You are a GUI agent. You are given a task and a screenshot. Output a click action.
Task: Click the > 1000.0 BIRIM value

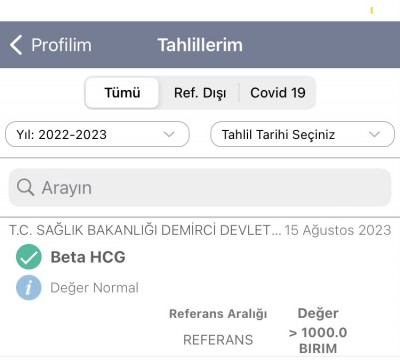click(x=318, y=340)
